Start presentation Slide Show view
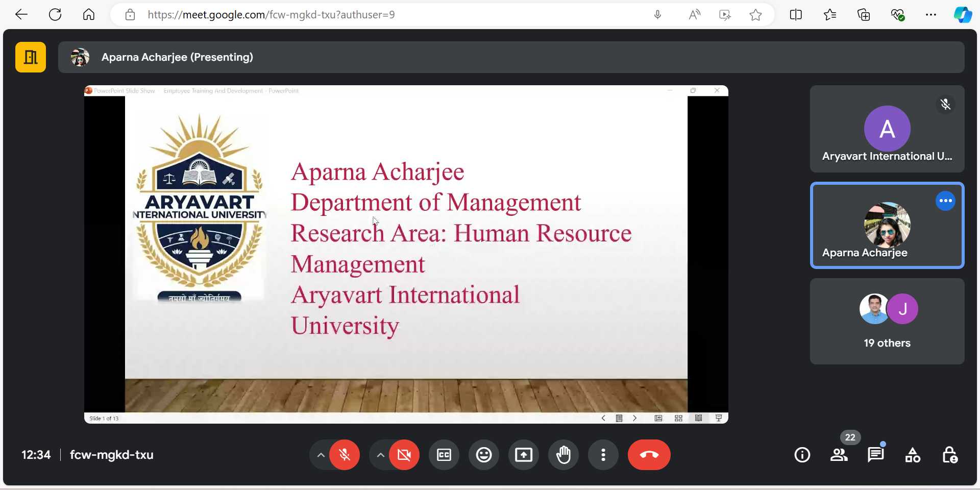980x490 pixels. [719, 418]
